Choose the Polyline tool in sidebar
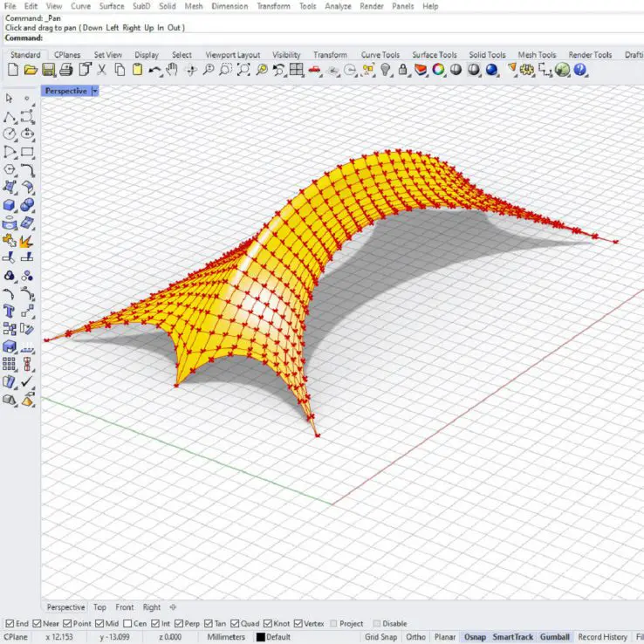The width and height of the screenshot is (644, 644). tap(10, 116)
